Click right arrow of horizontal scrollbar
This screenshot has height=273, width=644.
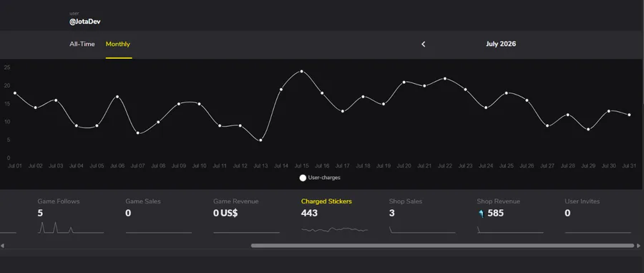click(x=639, y=246)
